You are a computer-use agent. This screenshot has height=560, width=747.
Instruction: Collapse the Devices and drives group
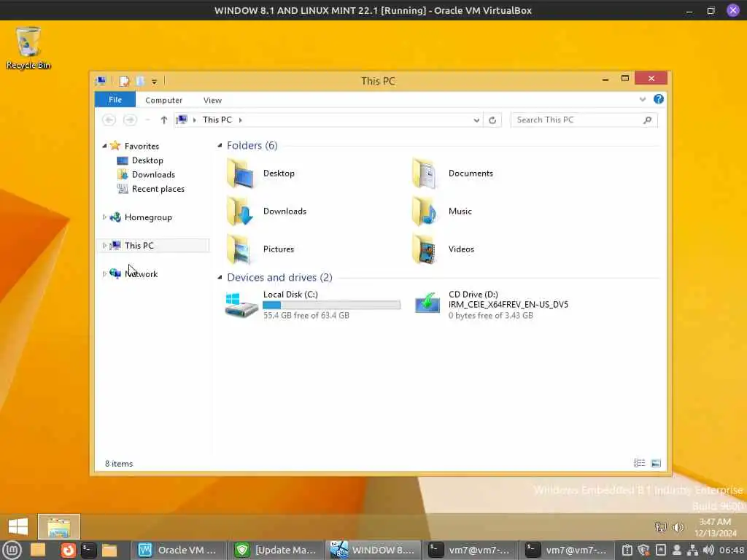pos(220,278)
